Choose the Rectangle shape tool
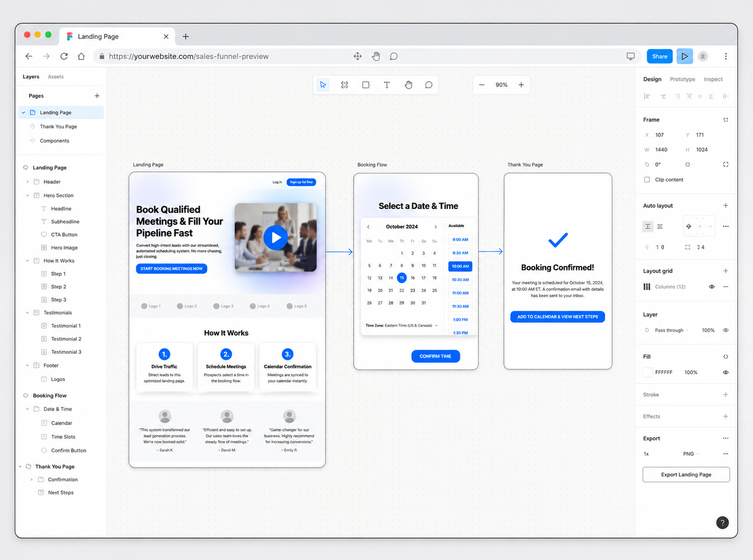The height and width of the screenshot is (560, 753). pos(366,85)
